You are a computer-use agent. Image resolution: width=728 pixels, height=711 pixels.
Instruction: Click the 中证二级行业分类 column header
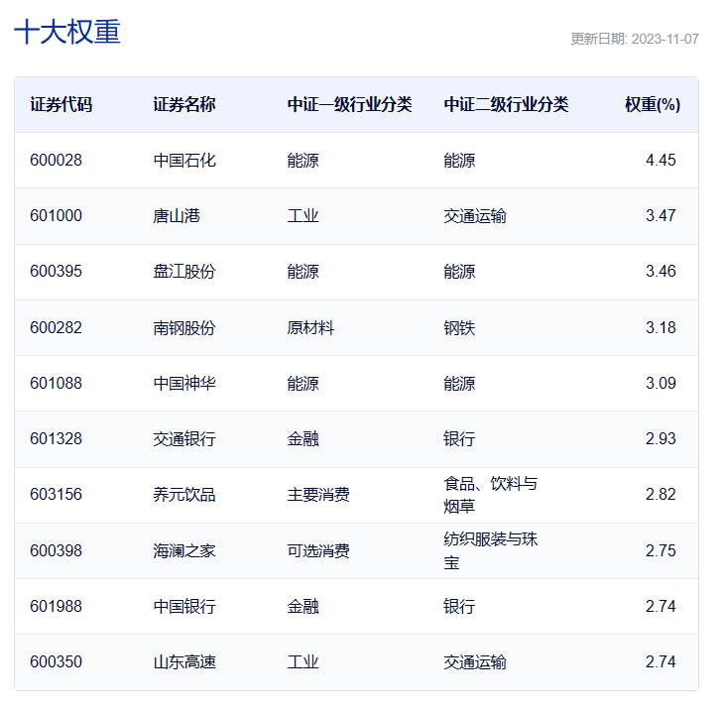(506, 104)
